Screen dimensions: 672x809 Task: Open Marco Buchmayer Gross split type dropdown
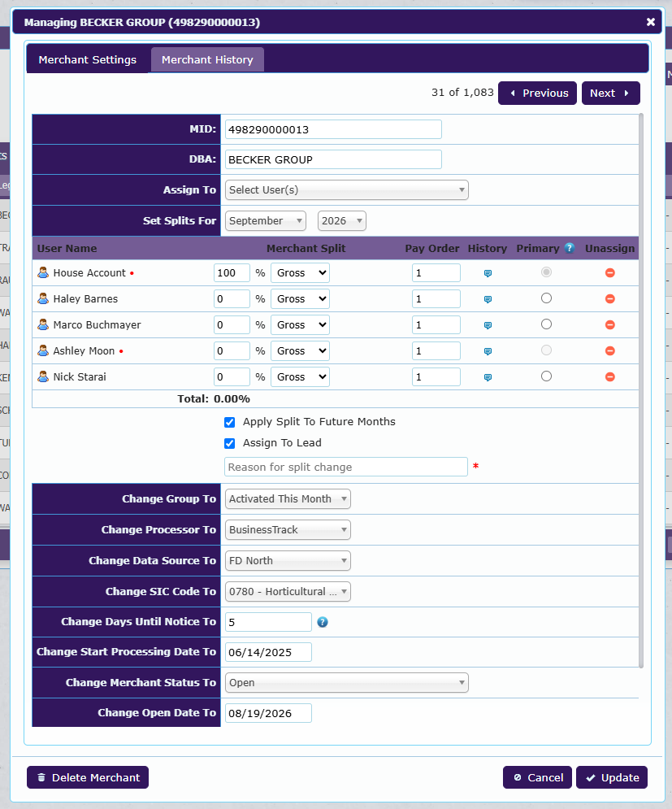click(300, 325)
